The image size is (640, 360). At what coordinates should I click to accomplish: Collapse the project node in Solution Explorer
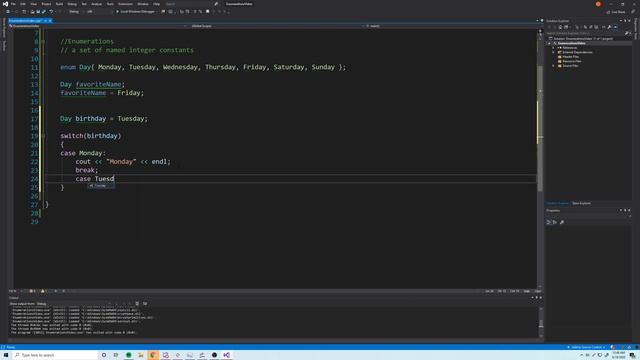[549, 43]
